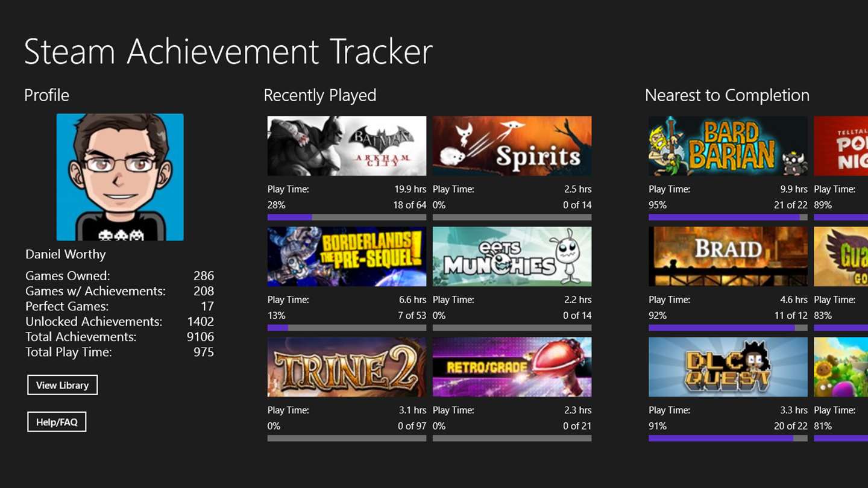Click the 7 of 53 achievement count
868x488 pixels.
(412, 315)
